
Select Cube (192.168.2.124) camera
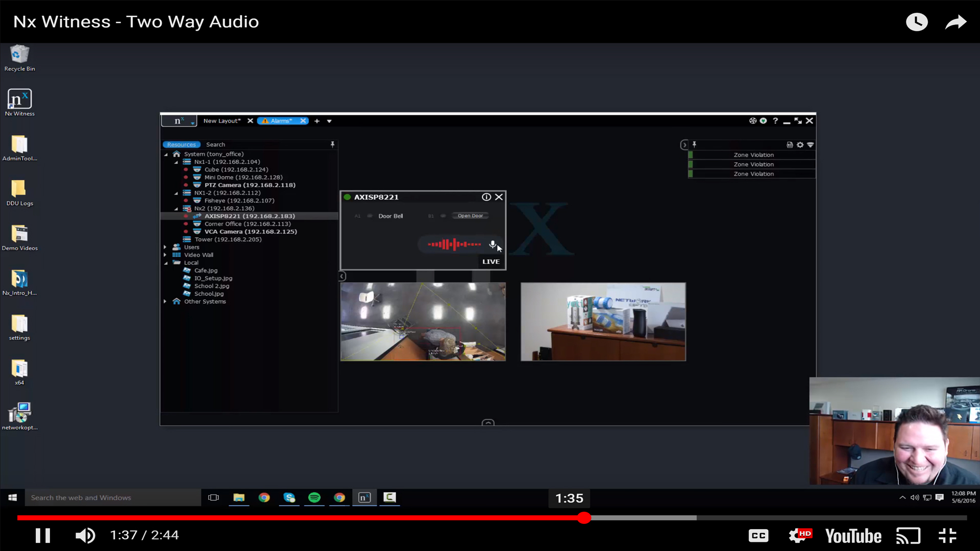[x=236, y=170]
